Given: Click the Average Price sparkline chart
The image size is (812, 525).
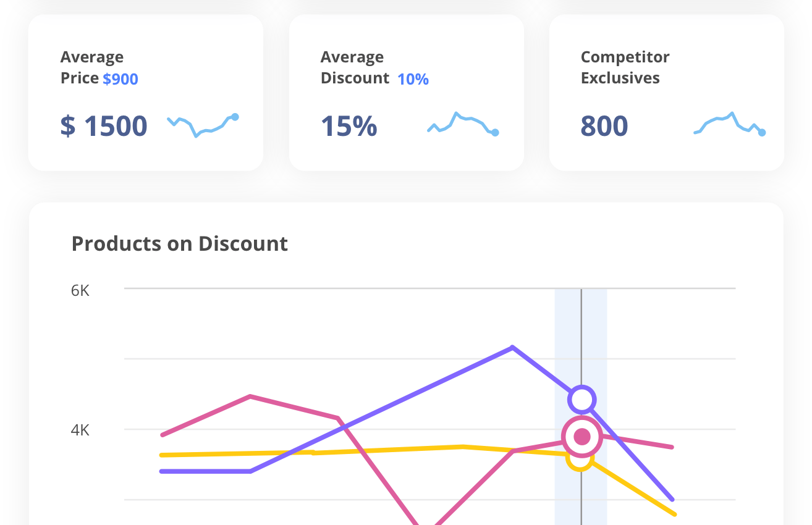Looking at the screenshot, I should (202, 125).
